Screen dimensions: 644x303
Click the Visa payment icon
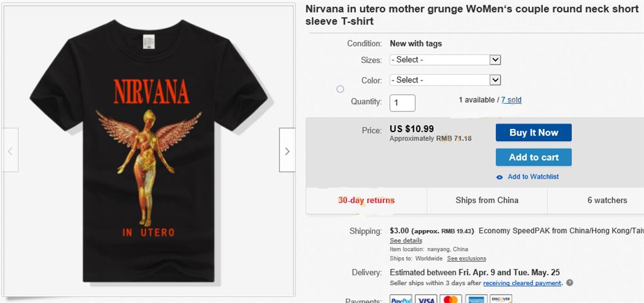[x=426, y=299]
